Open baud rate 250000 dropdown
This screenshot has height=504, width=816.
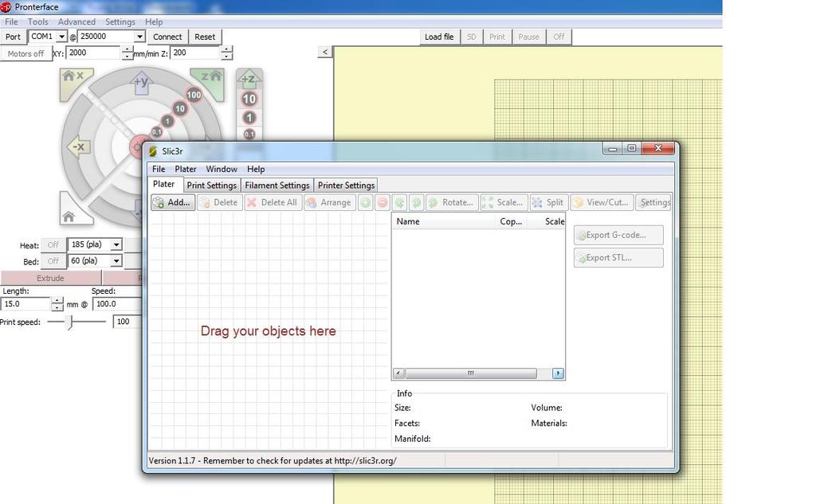tap(139, 37)
